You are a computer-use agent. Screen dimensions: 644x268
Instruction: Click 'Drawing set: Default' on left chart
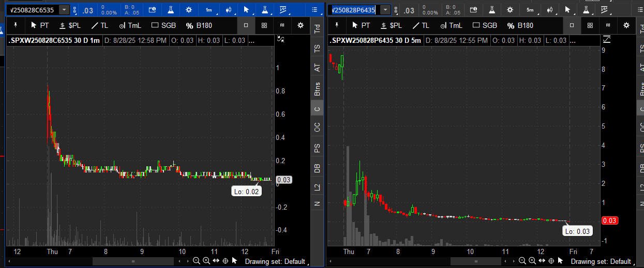[275, 261]
